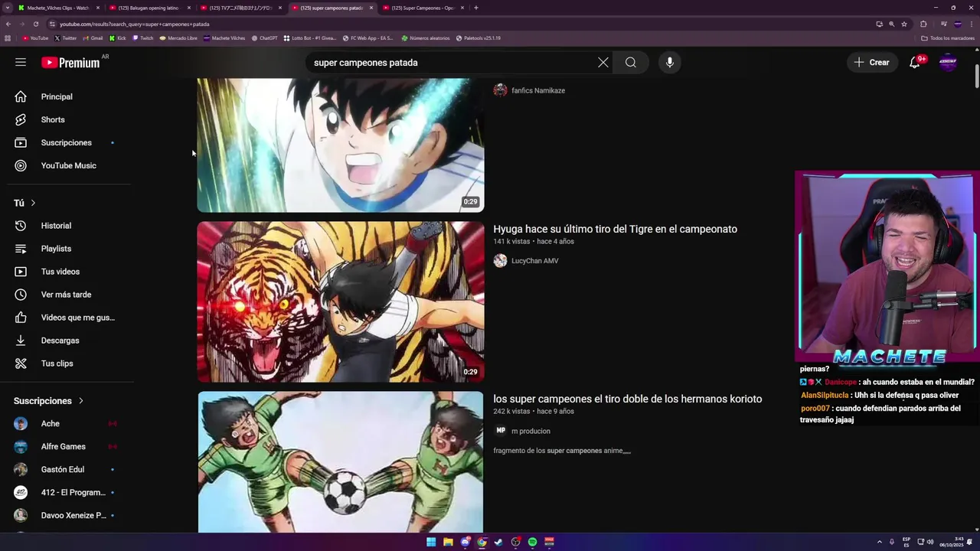Image resolution: width=980 pixels, height=551 pixels.
Task: Open Suscripciones in the sidebar
Action: (67, 142)
